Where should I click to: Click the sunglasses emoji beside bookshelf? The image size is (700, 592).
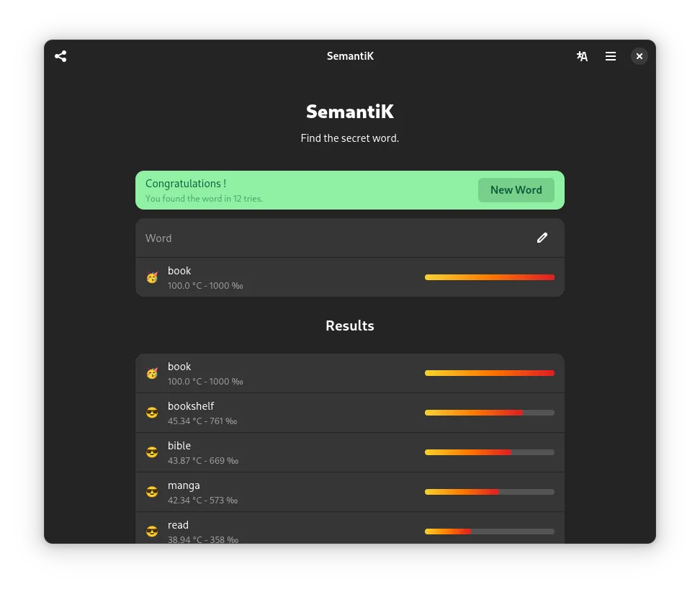[152, 413]
